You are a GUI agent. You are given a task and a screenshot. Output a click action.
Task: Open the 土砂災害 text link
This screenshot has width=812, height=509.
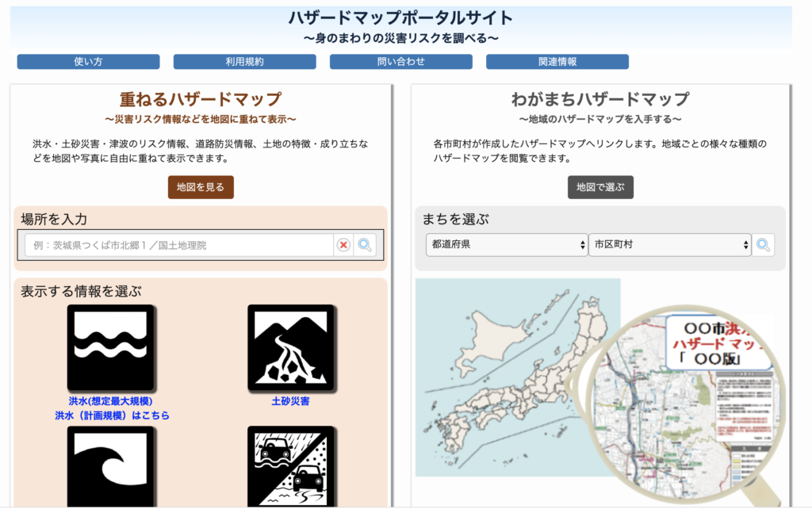click(290, 401)
